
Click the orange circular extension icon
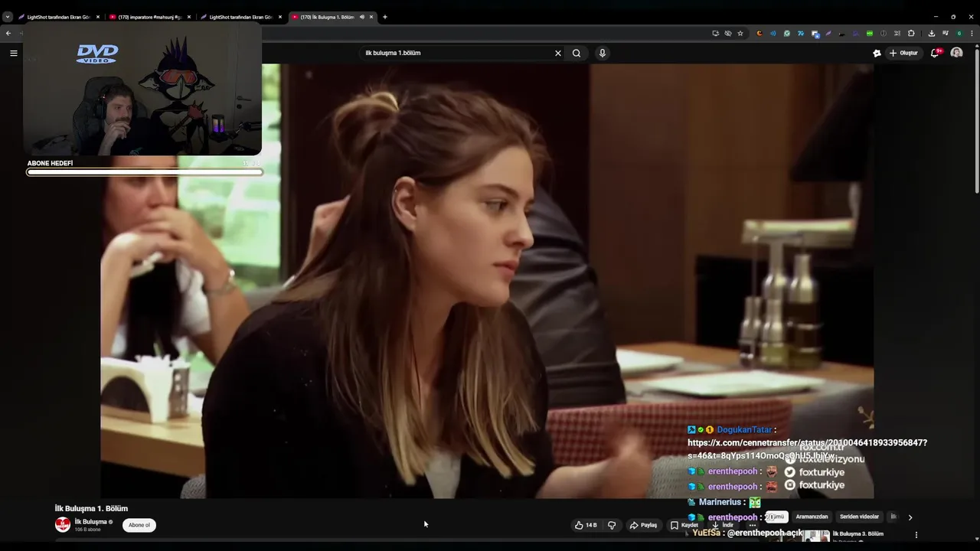tap(759, 33)
